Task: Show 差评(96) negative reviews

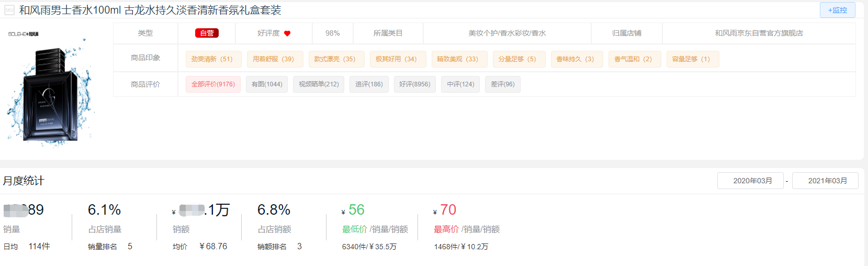Action: click(502, 84)
